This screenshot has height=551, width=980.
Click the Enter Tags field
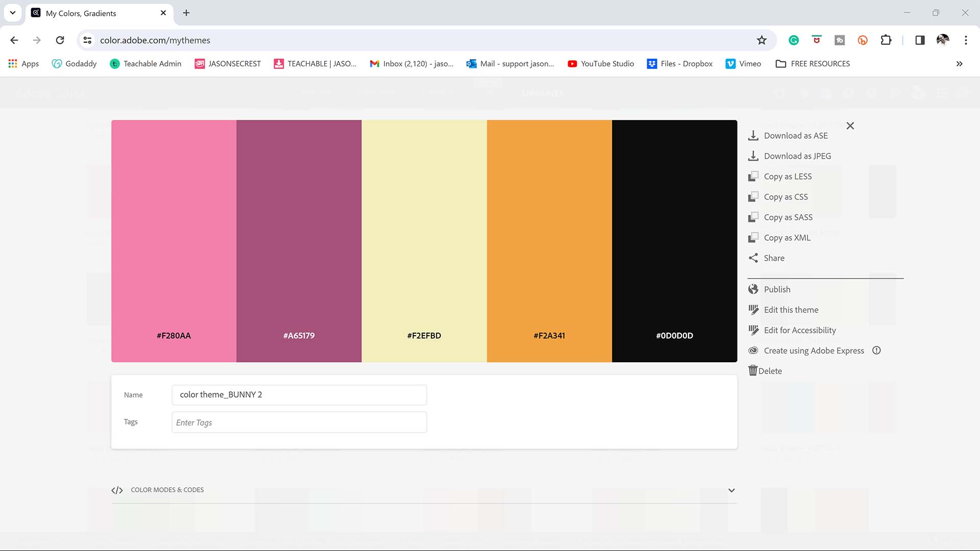pos(299,422)
